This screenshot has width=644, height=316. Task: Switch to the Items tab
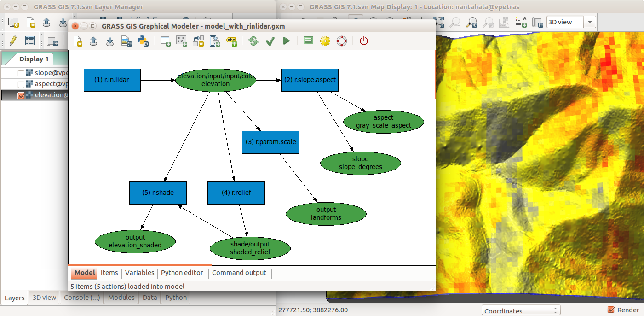[x=109, y=273]
